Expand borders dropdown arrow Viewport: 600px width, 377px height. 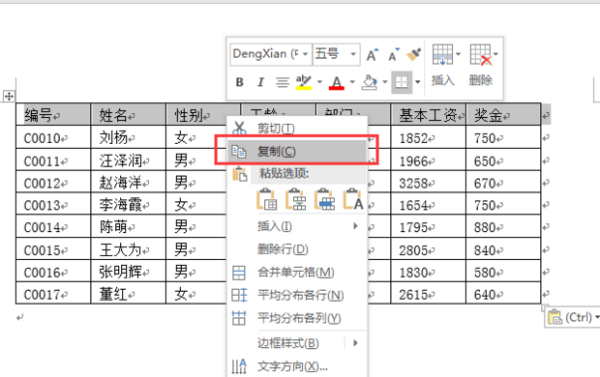pyautogui.click(x=417, y=82)
